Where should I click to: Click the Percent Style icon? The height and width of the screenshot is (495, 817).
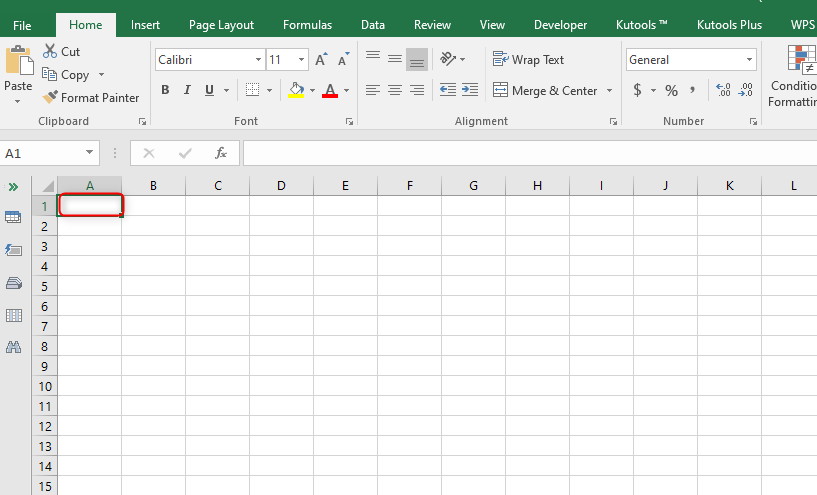[x=671, y=90]
